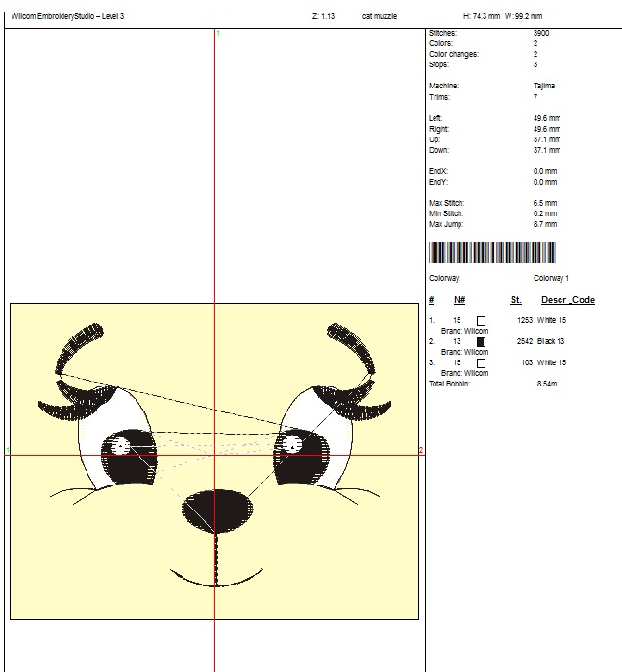Click the 'cat muzzle' design title
Screen dimensions: 622x672
[x=380, y=17]
